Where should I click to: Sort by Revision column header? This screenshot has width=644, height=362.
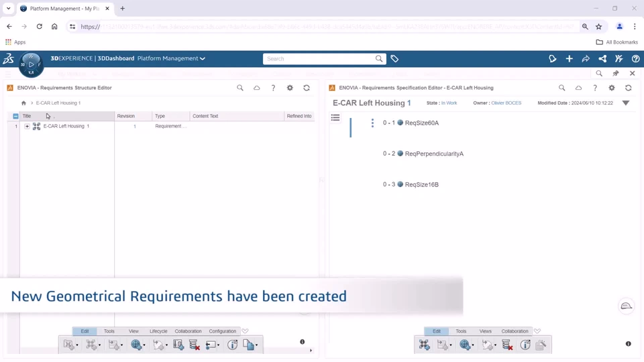pyautogui.click(x=133, y=116)
